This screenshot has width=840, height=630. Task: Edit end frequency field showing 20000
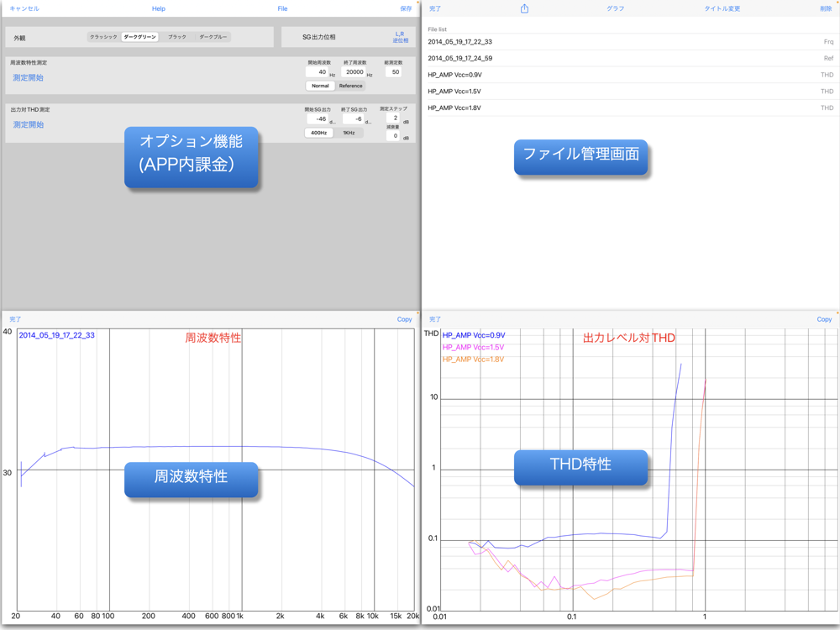354,71
